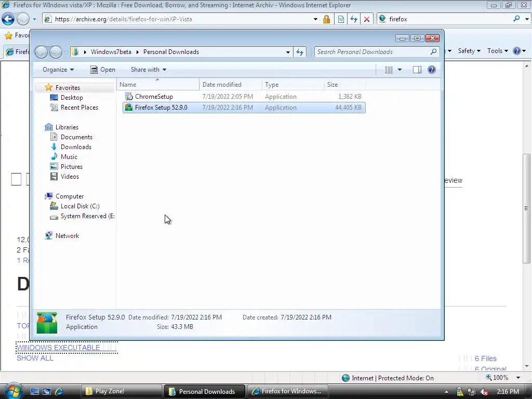Screen dimensions: 532x399
Task: Select Computer in navigation pane
Action: coord(64,196)
